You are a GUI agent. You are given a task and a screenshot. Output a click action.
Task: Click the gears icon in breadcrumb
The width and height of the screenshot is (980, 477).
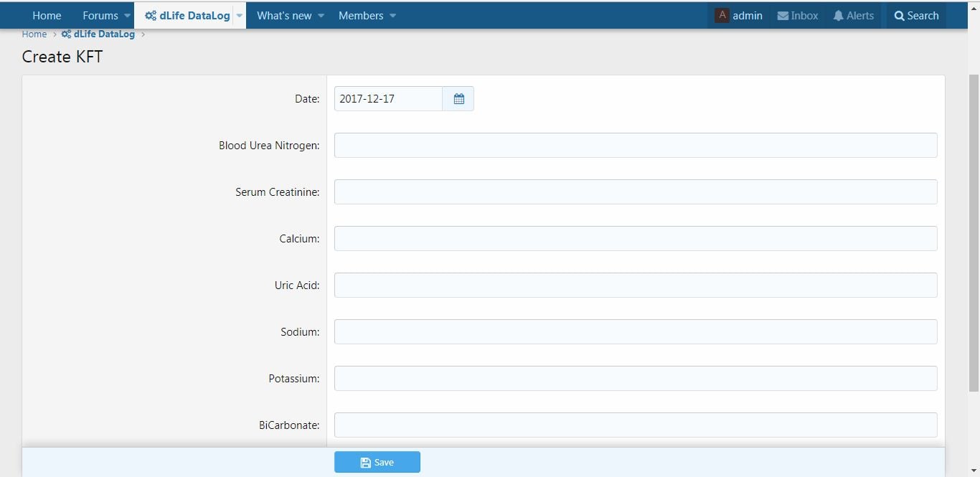[66, 34]
